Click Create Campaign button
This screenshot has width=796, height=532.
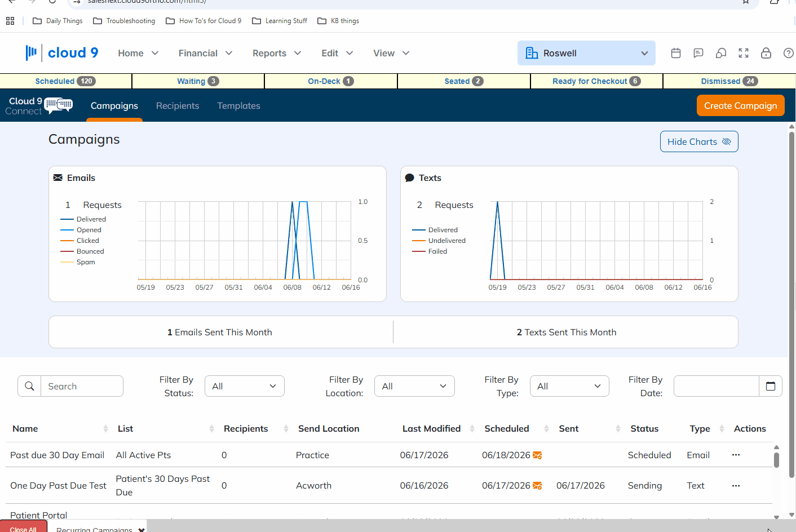point(740,105)
